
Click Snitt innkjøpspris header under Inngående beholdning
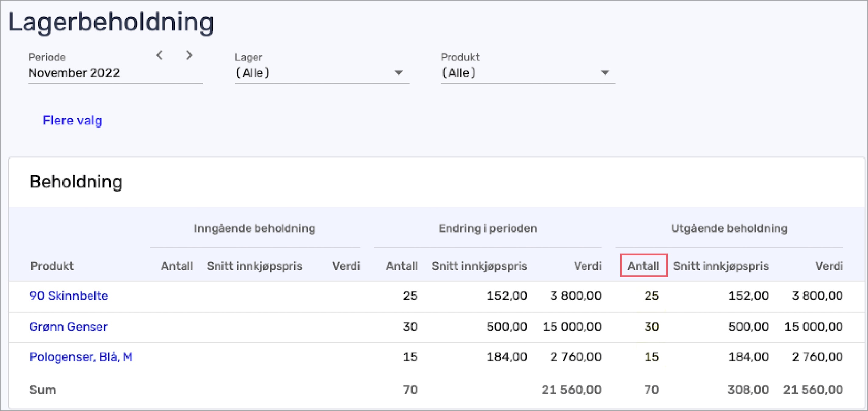254,266
